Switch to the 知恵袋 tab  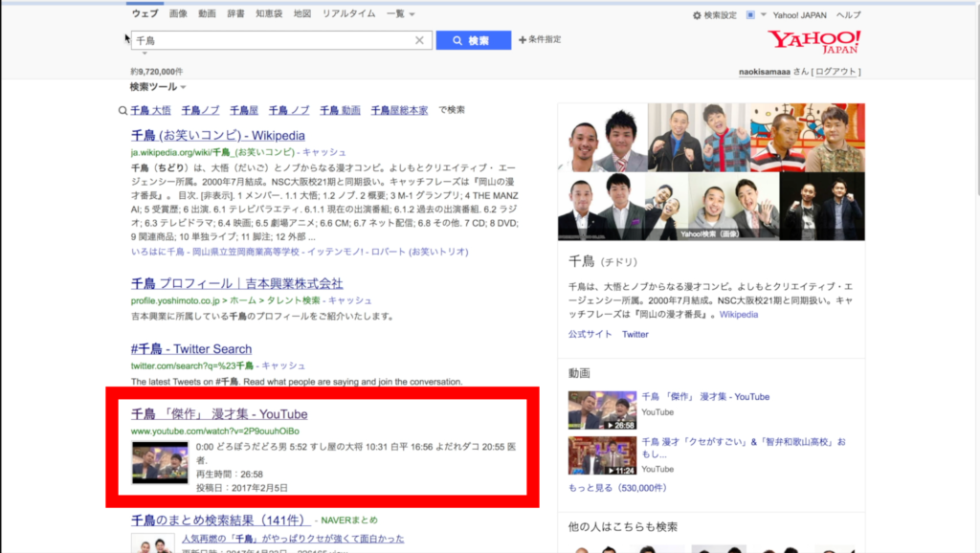tap(269, 13)
